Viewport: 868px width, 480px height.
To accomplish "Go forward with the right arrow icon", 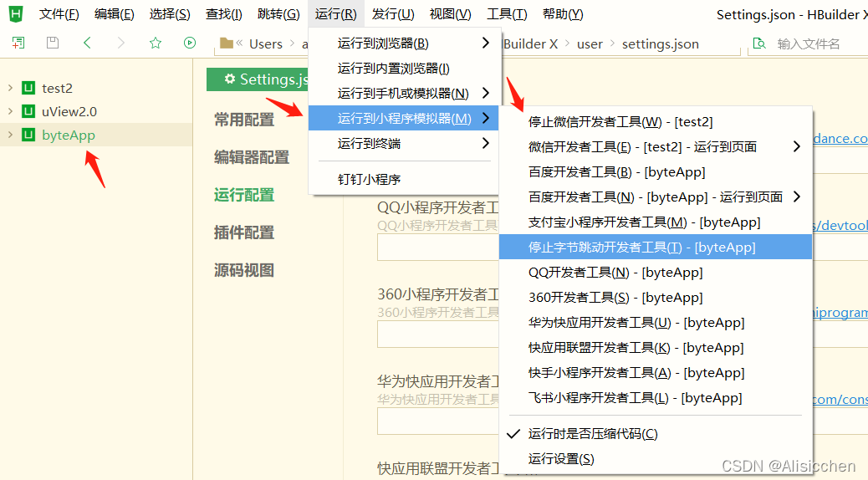I will pyautogui.click(x=121, y=43).
